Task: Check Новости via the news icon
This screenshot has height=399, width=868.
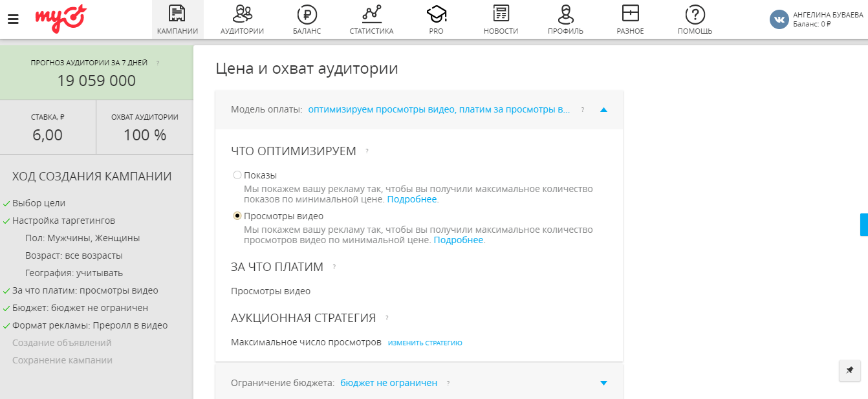Action: (500, 14)
